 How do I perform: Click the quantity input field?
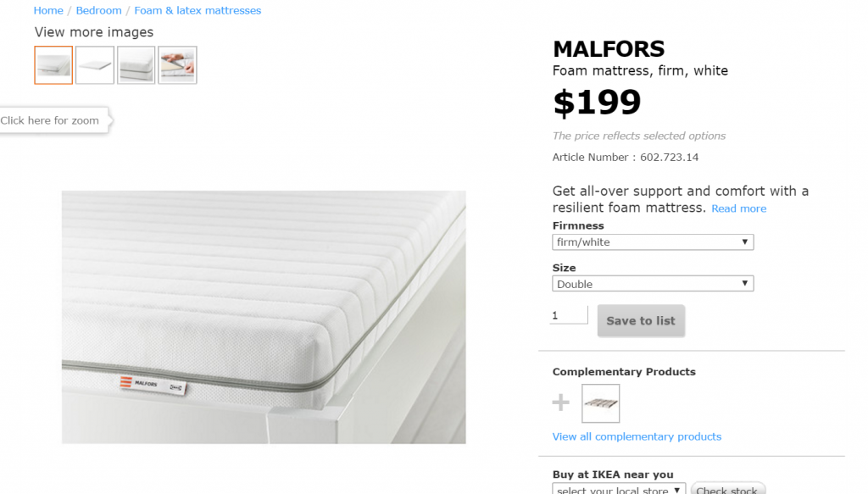pyautogui.click(x=569, y=315)
